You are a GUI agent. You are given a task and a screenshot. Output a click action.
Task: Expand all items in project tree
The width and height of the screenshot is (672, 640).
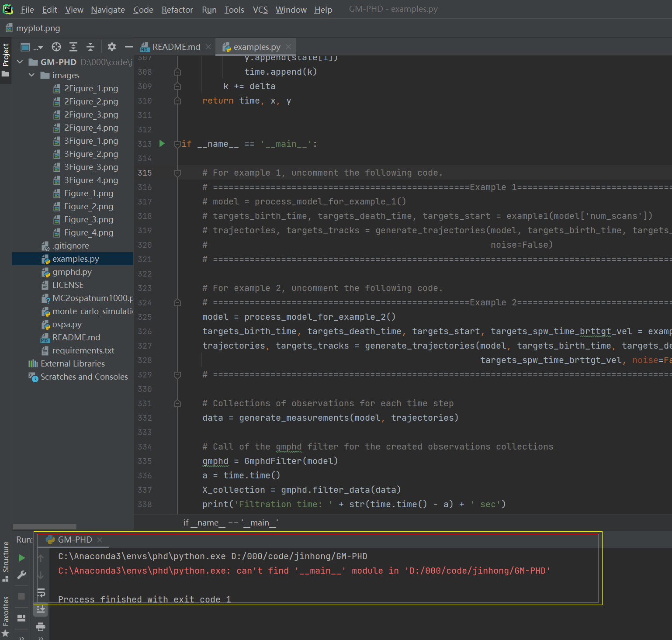[73, 47]
